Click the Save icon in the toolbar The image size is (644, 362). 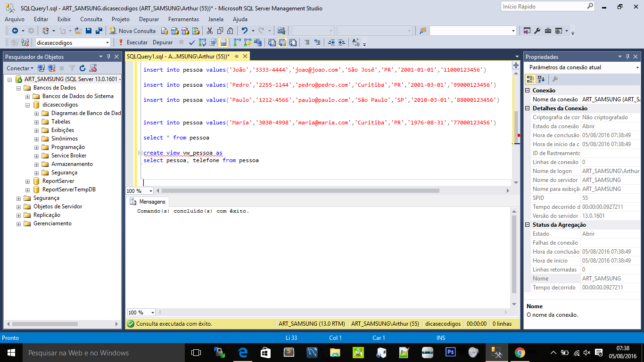[88, 30]
